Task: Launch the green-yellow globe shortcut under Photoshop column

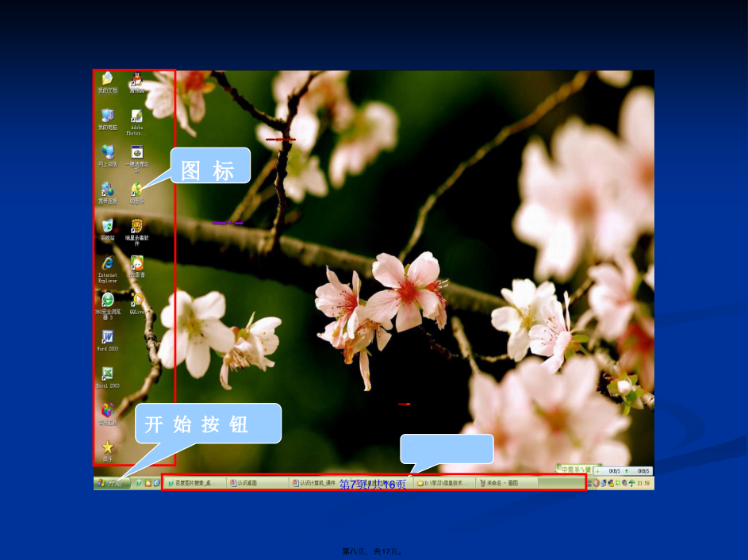Action: coord(137,194)
